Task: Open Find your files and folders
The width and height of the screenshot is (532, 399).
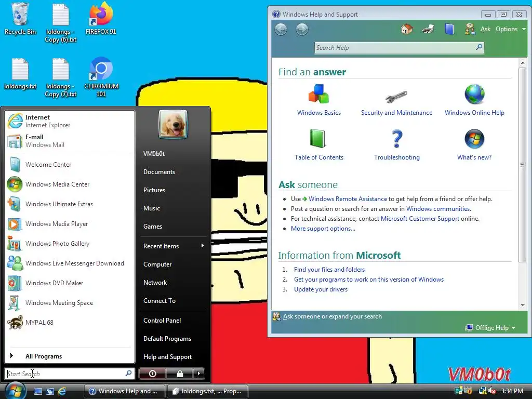Action: pyautogui.click(x=329, y=270)
